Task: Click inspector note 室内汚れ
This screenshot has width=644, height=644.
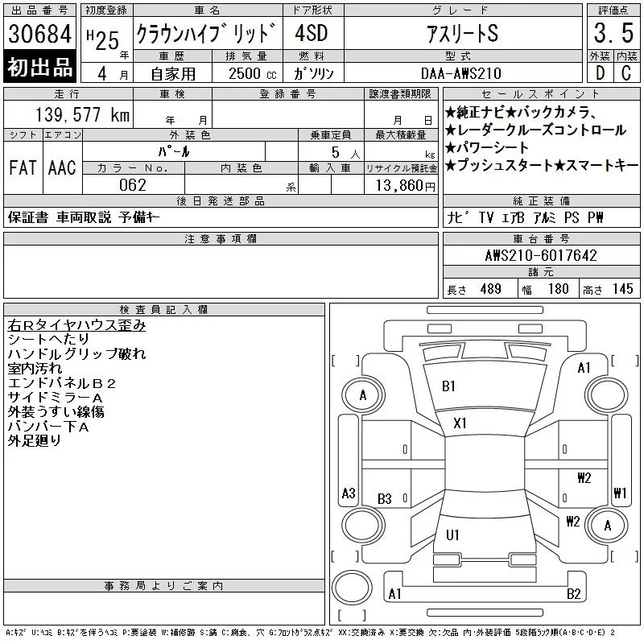Action: (x=35, y=368)
